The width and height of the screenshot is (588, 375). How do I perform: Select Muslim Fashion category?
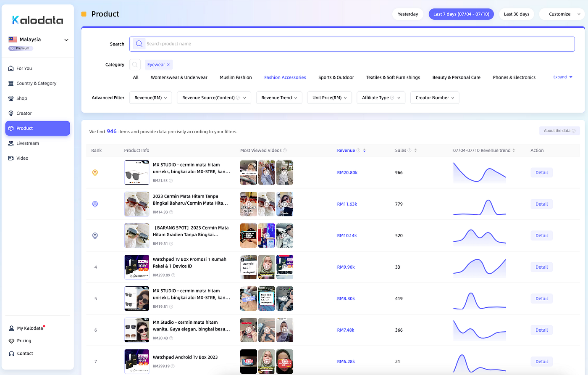[236, 77]
